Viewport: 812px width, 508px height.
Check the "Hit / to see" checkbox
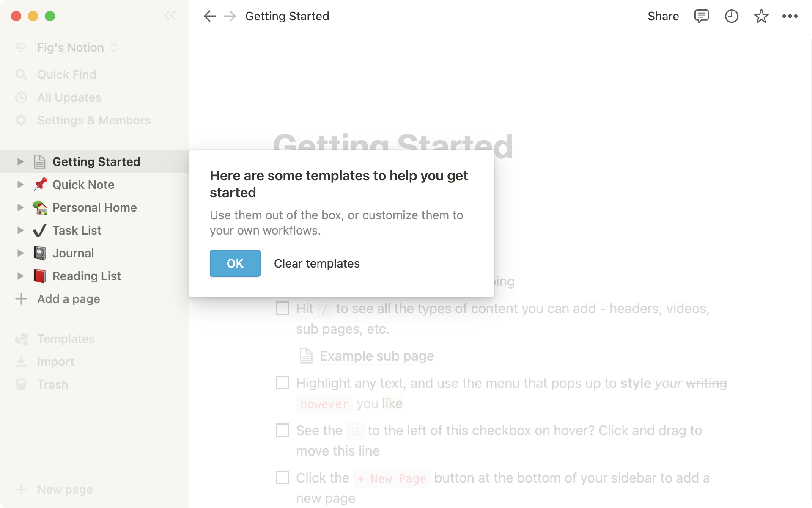[283, 308]
